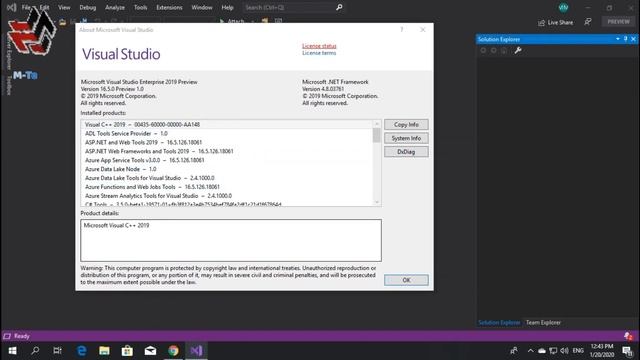Click the Copy Info button
The image size is (640, 360).
coord(406,124)
